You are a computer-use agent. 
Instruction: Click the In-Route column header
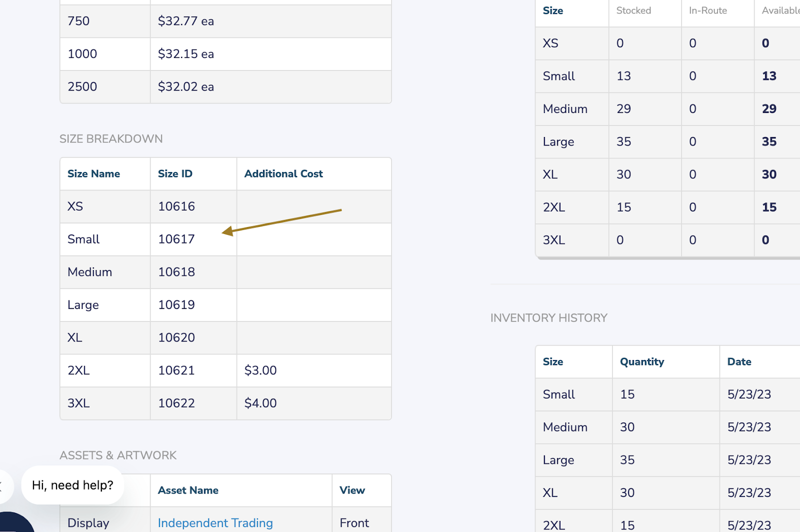707,10
